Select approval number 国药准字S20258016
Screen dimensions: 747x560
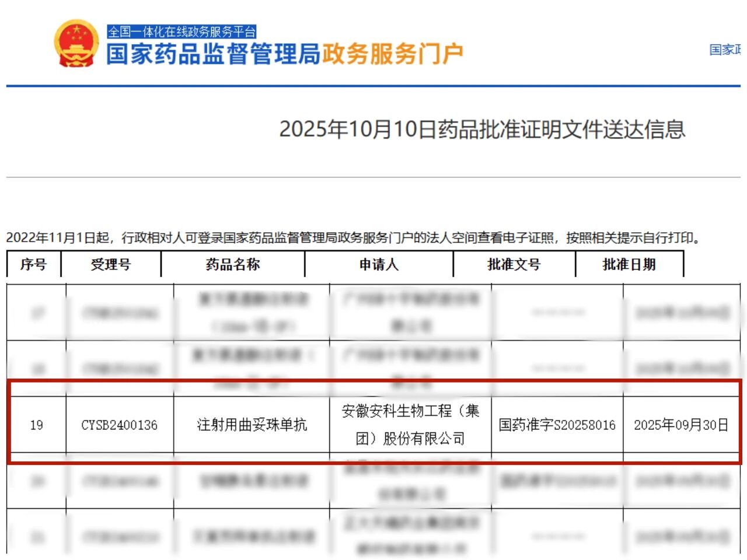tap(557, 425)
